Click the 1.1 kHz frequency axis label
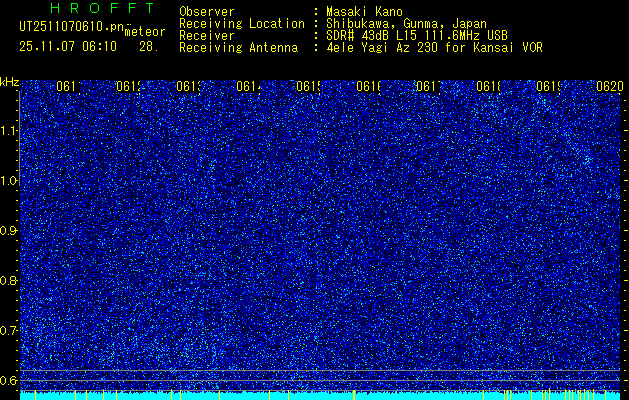 click(10, 131)
